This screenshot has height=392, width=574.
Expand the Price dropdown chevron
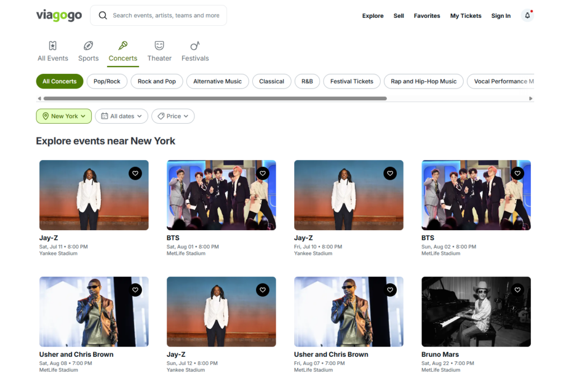tap(186, 116)
